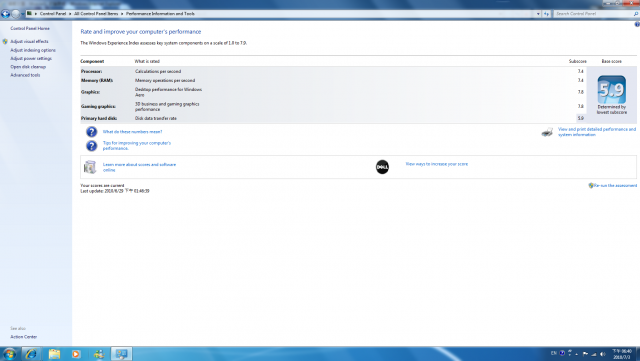
Task: Click the 5.9 subscore for Primary hard disk
Action: (x=580, y=118)
